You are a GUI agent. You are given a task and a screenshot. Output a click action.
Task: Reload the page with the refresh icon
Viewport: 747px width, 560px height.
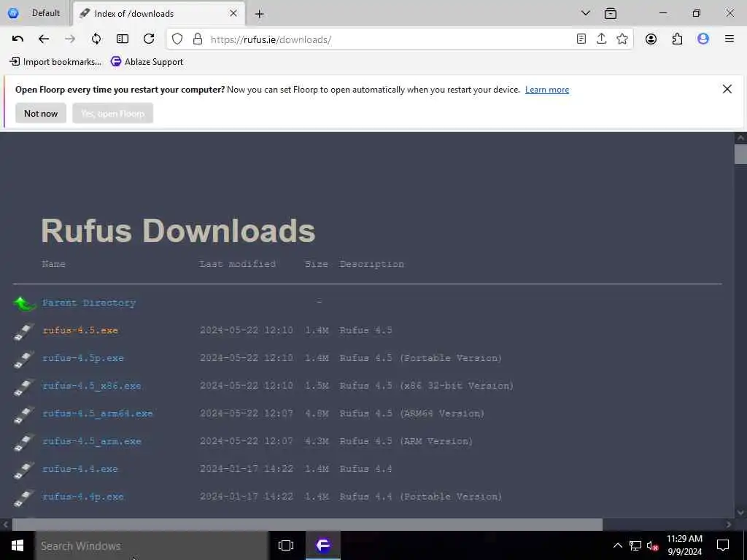tap(149, 39)
